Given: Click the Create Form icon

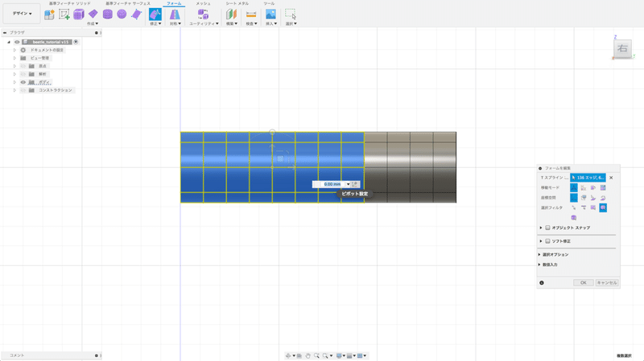Looking at the screenshot, I should [x=49, y=14].
